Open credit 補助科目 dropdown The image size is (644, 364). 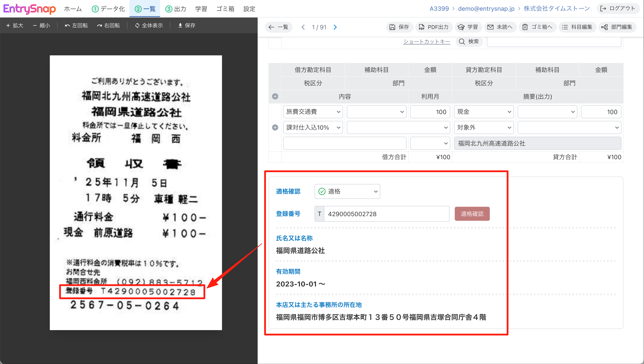click(x=547, y=112)
